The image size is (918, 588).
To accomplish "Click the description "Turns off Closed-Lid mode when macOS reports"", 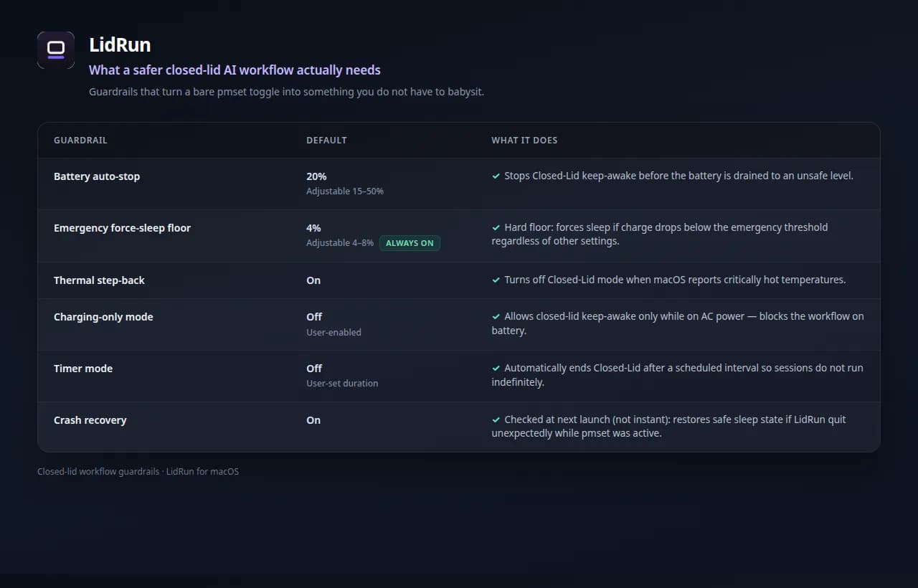I will pyautogui.click(x=675, y=280).
